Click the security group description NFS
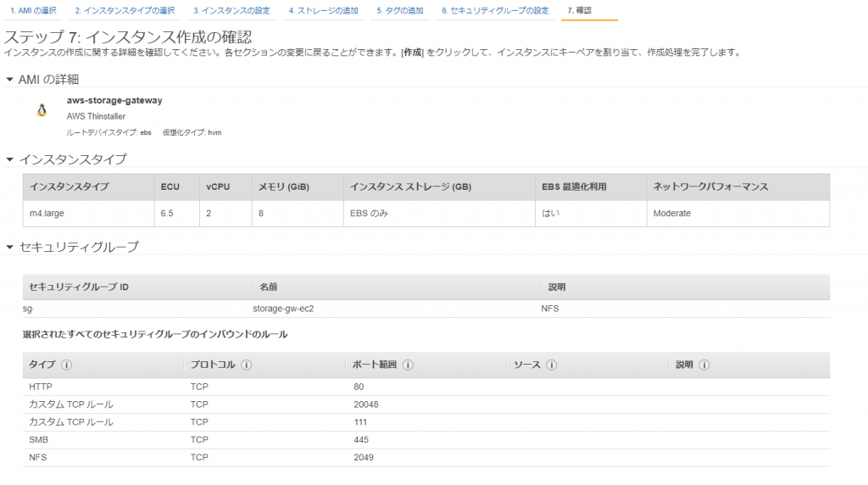Screen dimensions: 868x485 pos(549,309)
